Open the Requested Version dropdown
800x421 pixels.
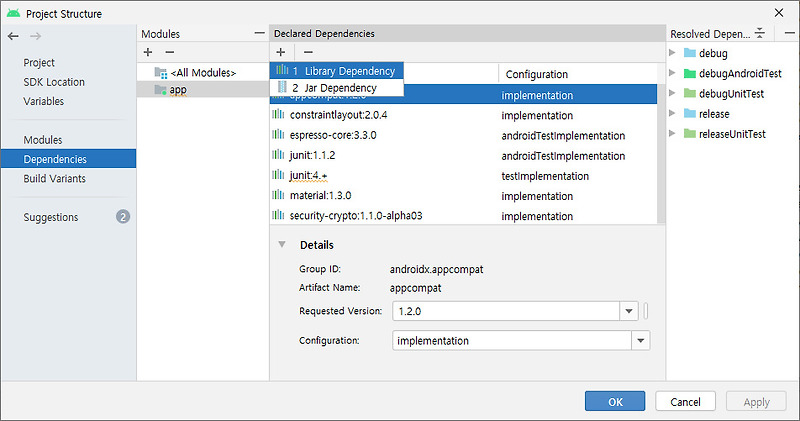629,311
